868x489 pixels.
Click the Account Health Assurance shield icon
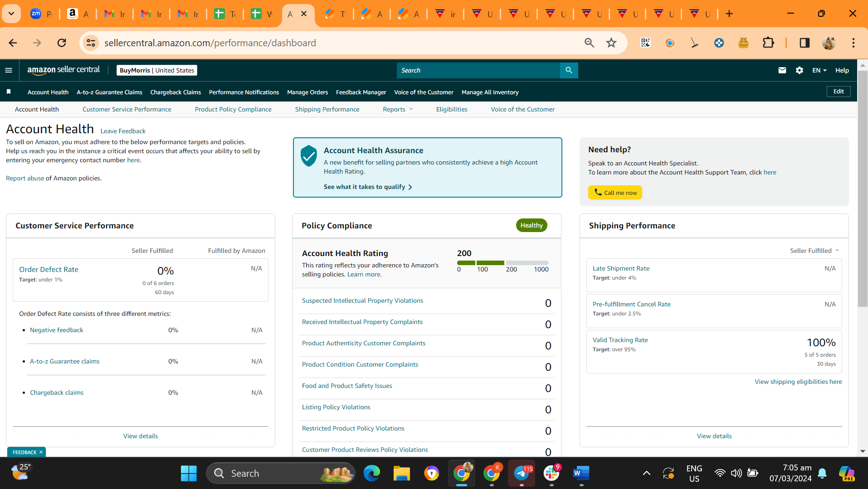click(308, 156)
